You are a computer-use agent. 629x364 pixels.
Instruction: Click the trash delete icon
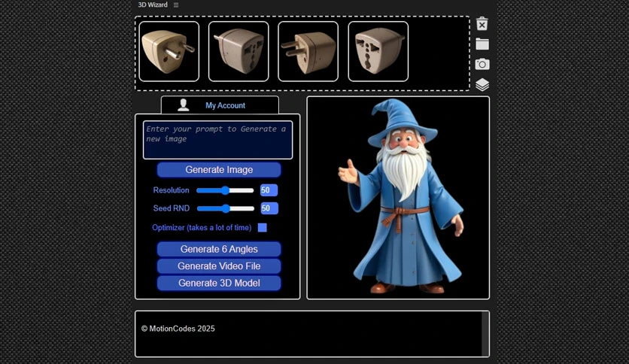coord(482,23)
